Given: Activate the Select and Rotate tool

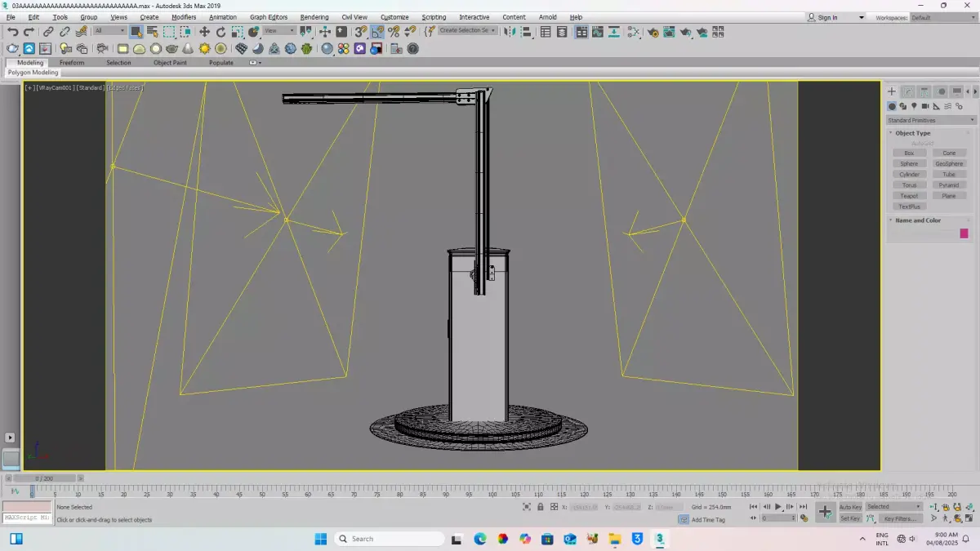Looking at the screenshot, I should [x=220, y=32].
